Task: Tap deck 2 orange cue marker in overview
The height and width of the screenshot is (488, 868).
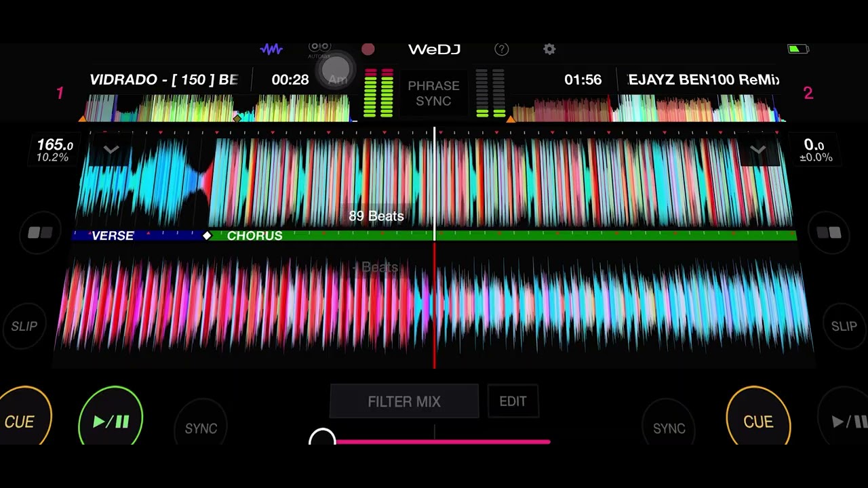Action: 511,119
